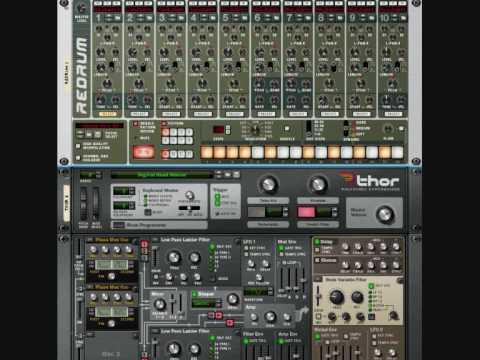Image resolution: width=480 pixels, height=360 pixels.
Task: Click the Thor Pitch Bend wheel
Action: tap(83, 203)
